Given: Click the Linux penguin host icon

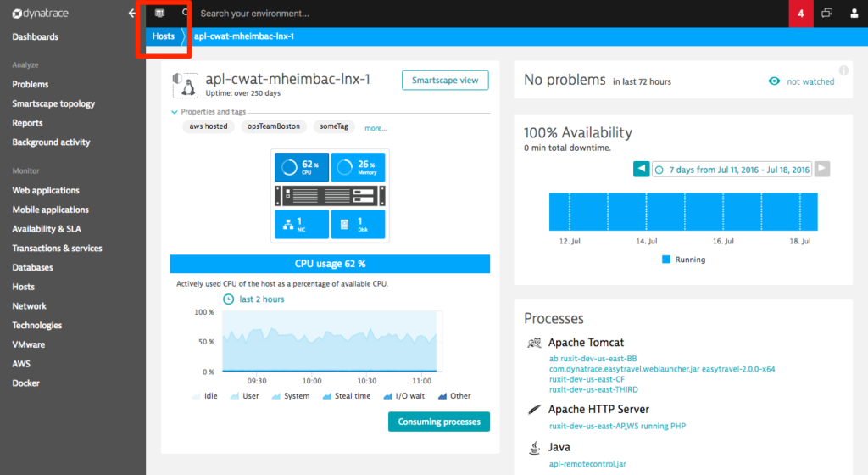Looking at the screenshot, I should click(186, 86).
